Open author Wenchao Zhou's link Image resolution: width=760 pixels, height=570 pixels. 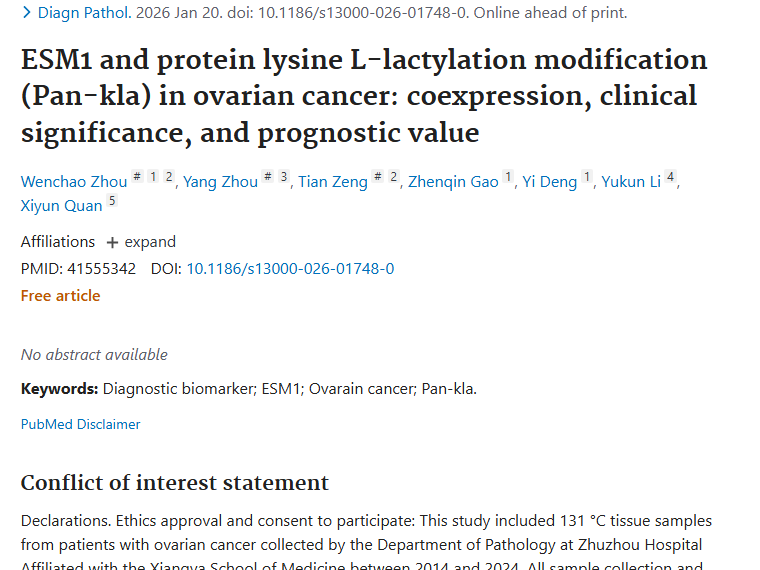(74, 182)
